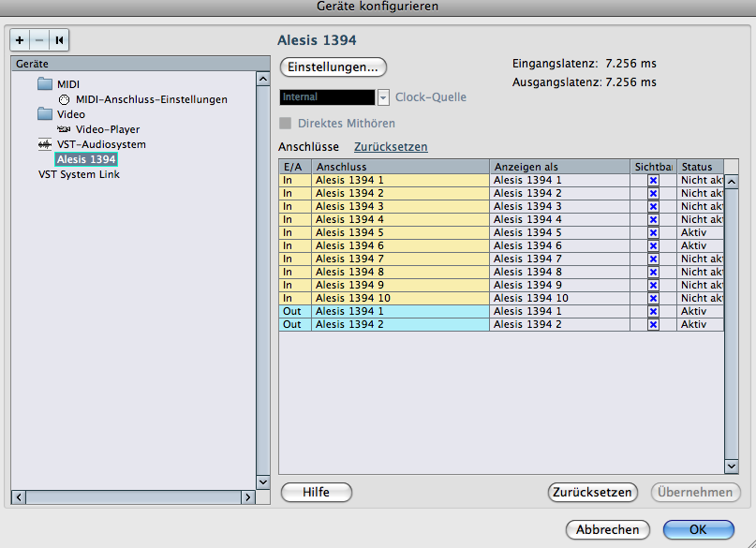Click the VST-Audiosystem waveform icon
756x548 pixels.
click(45, 144)
